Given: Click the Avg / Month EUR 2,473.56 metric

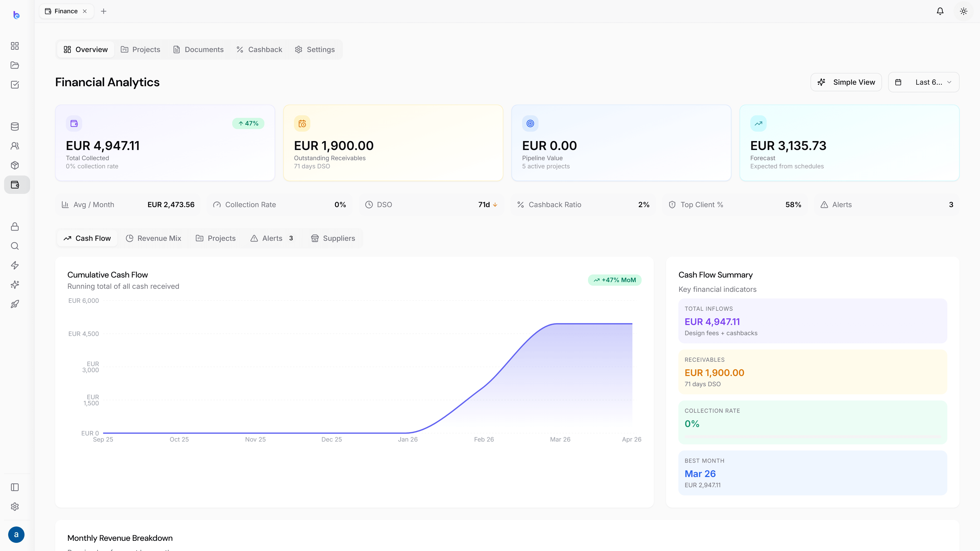Looking at the screenshot, I should 128,205.
